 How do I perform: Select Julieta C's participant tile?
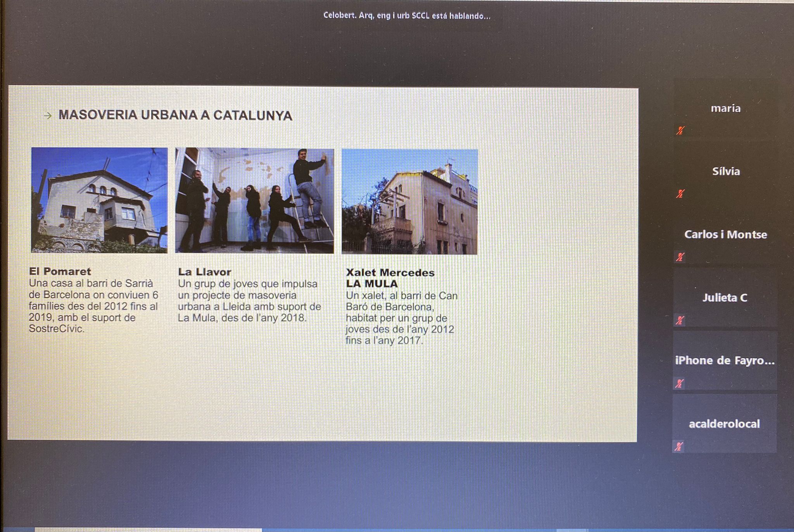pyautogui.click(x=725, y=298)
